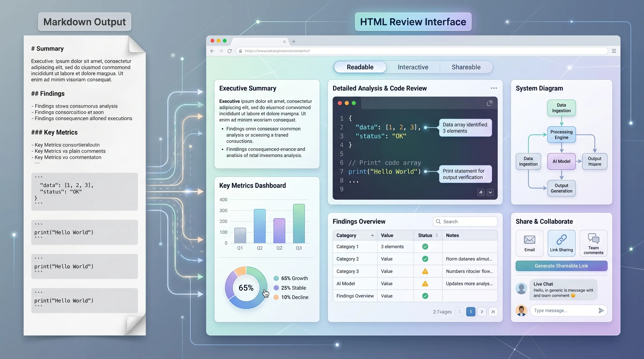Image resolution: width=644 pixels, height=359 pixels.
Task: Choose the Email share option
Action: pos(530,243)
